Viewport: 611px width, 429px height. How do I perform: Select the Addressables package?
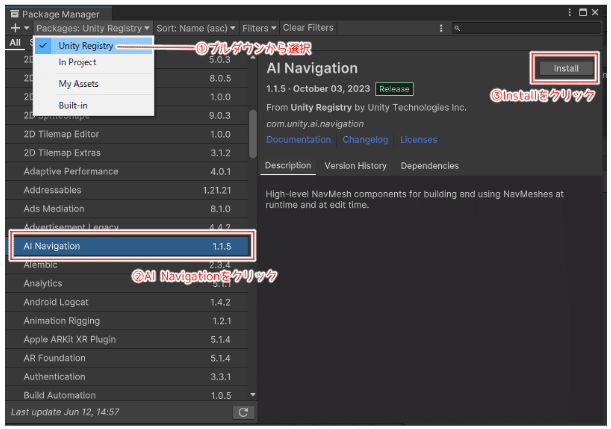pos(127,190)
